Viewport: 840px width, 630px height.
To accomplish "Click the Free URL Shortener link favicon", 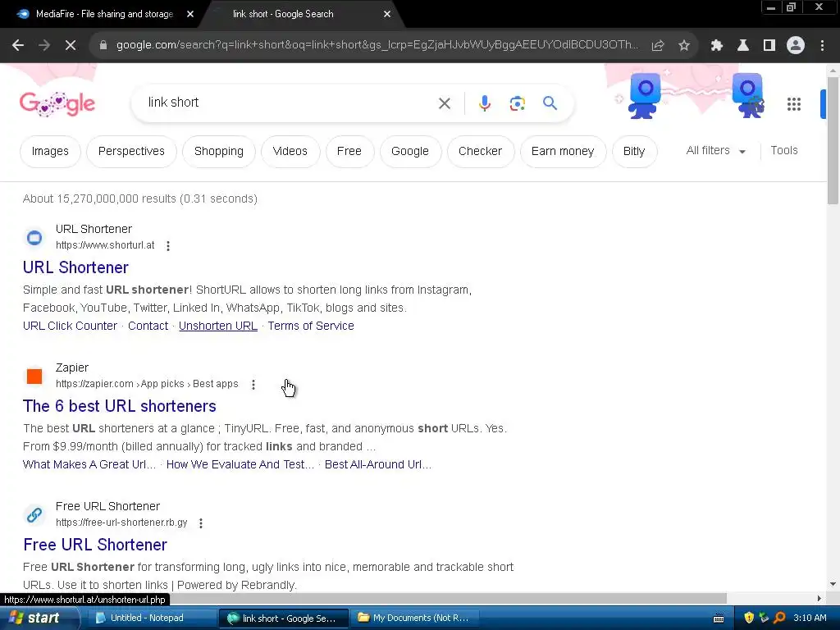I will tap(34, 515).
